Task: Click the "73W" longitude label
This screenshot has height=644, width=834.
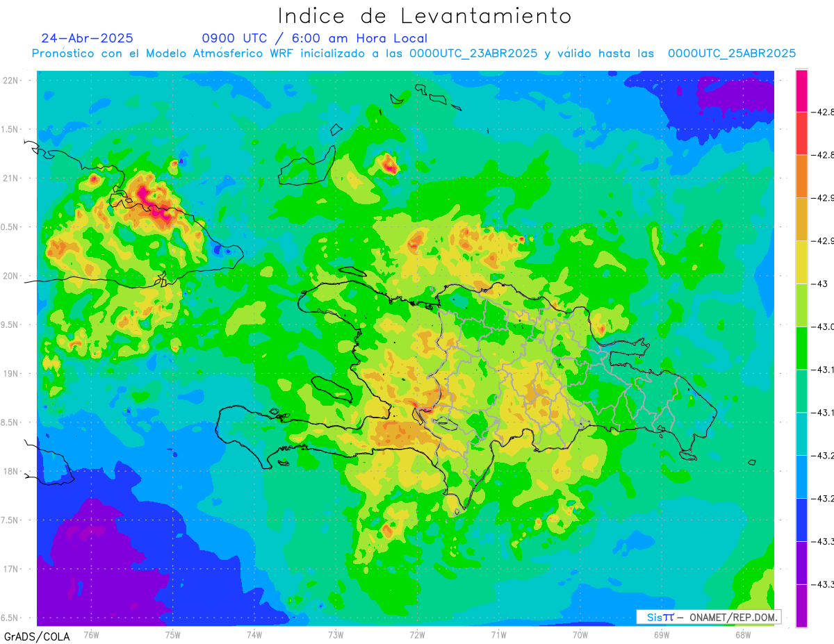Action: tap(336, 634)
